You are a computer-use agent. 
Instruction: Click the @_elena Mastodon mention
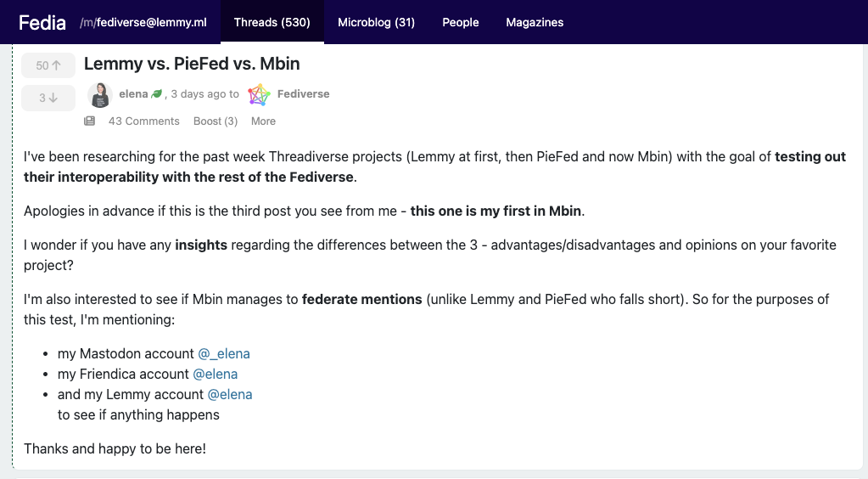[x=224, y=353]
